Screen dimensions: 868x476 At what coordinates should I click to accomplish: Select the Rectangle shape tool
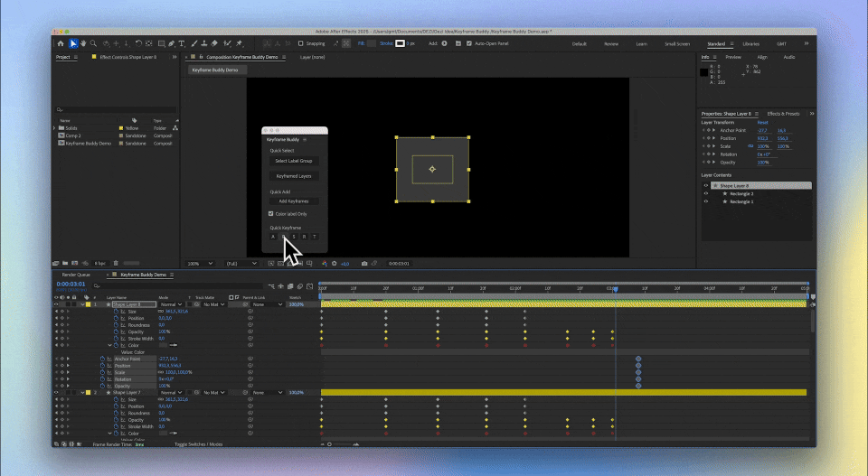(161, 43)
